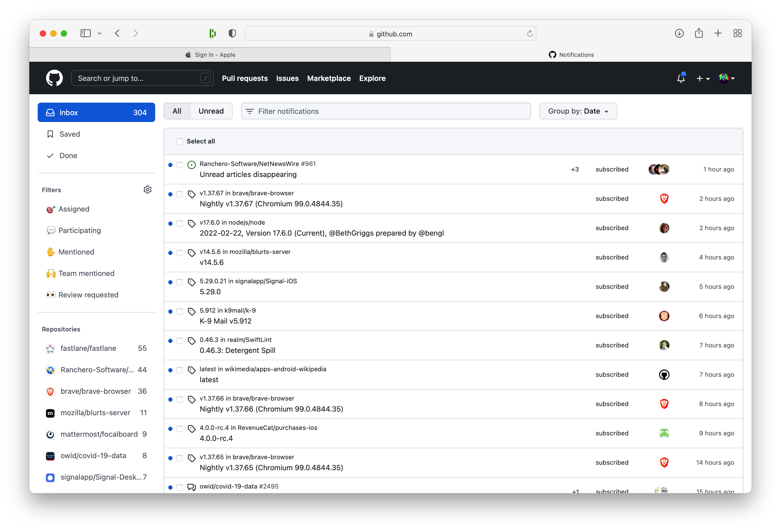Open a new tab with plus icon
Viewport: 781px width, 532px height.
(718, 33)
